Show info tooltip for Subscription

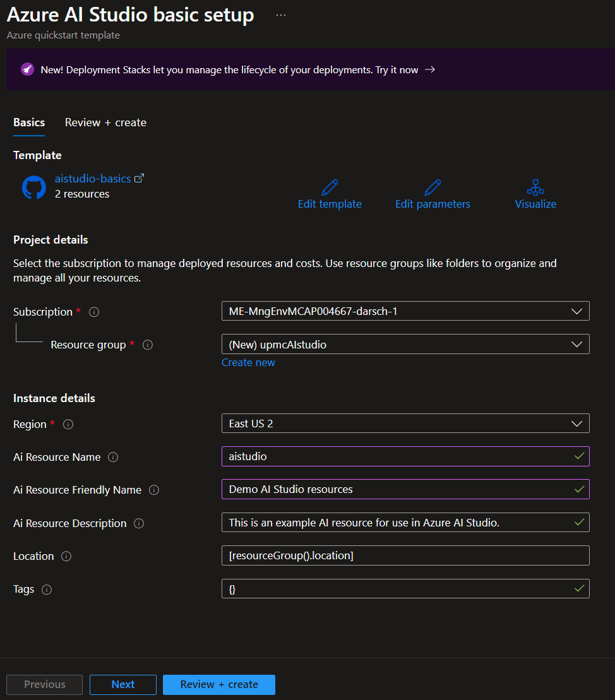[94, 312]
